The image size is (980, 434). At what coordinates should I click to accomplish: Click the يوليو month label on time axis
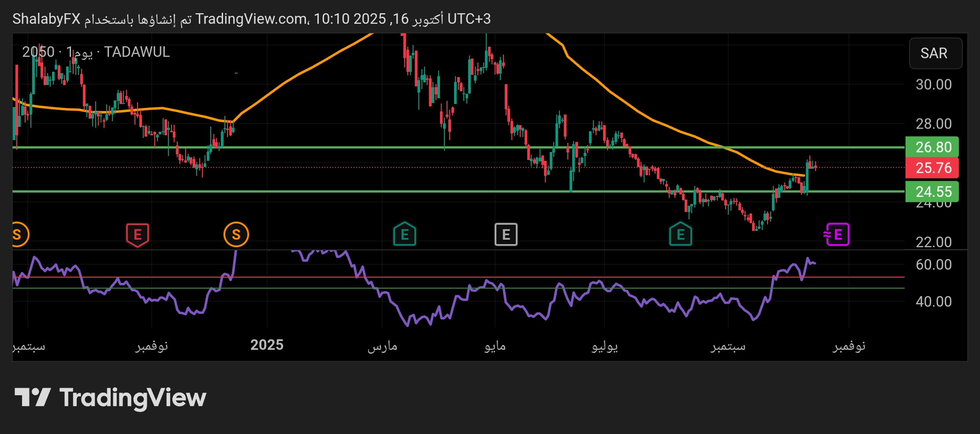(604, 346)
